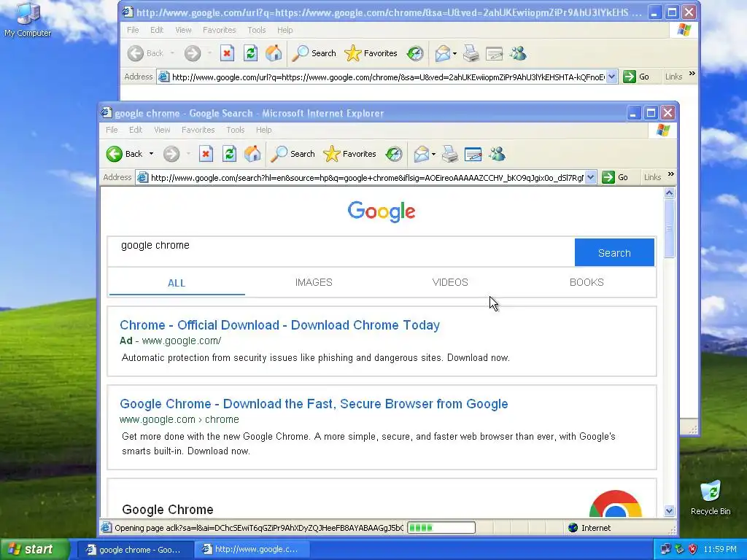Click green Back arrow in front window
The height and width of the screenshot is (560, 747).
(x=115, y=154)
